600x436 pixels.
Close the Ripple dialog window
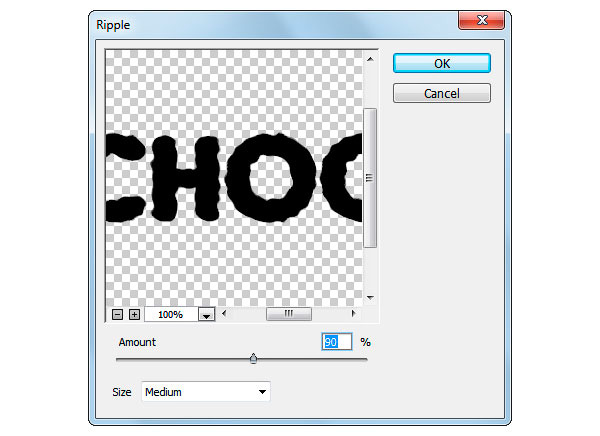[x=482, y=20]
